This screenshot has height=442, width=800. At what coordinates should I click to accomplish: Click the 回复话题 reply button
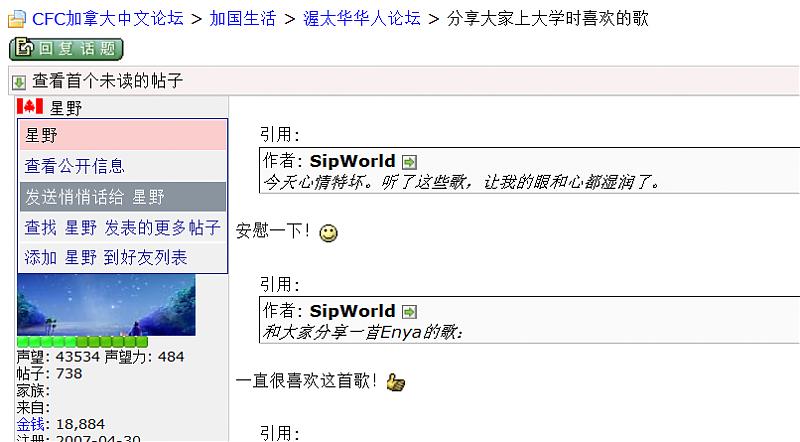tap(66, 49)
